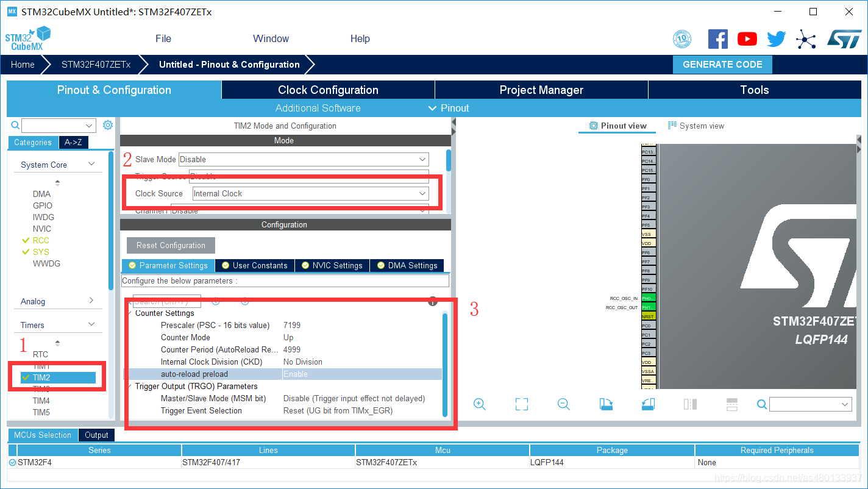Open the ST Facebook page icon
This screenshot has width=868, height=489.
pyautogui.click(x=717, y=39)
